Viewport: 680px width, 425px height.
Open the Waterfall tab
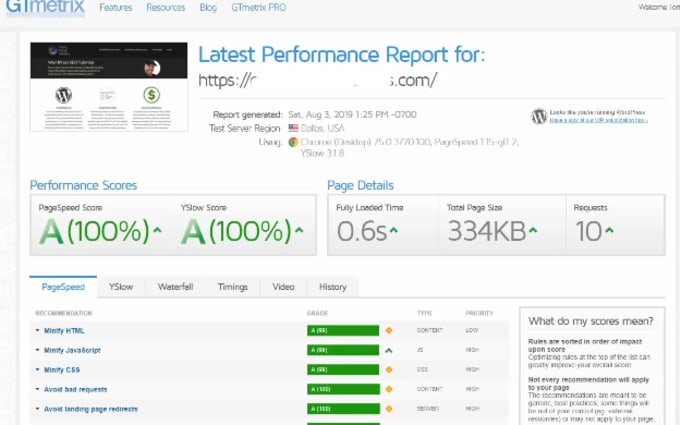pos(176,287)
